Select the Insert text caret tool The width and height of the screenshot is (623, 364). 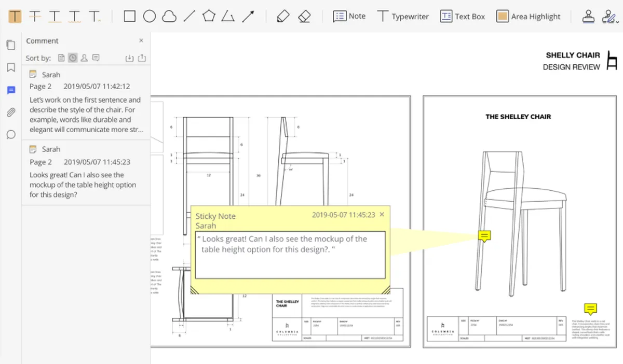(x=94, y=16)
